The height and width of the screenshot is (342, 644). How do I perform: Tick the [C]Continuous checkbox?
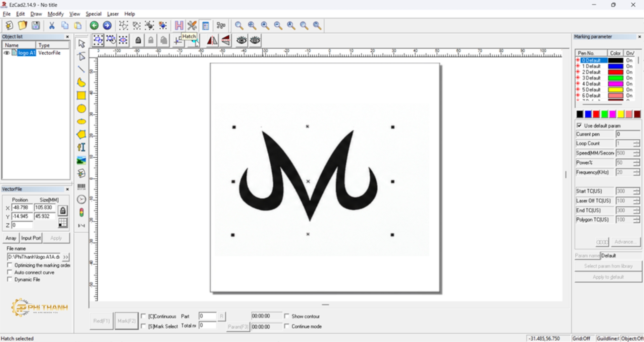144,316
